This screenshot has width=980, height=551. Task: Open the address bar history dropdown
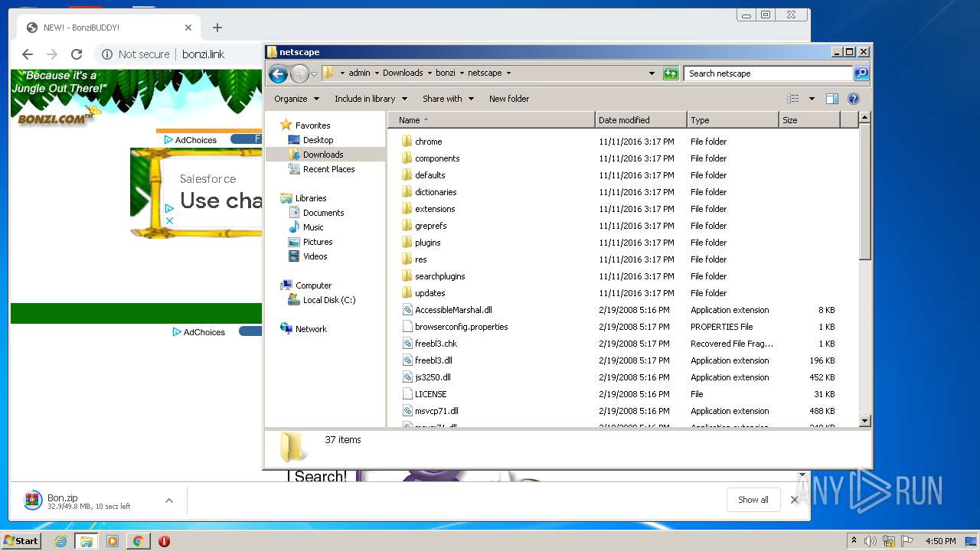[652, 73]
